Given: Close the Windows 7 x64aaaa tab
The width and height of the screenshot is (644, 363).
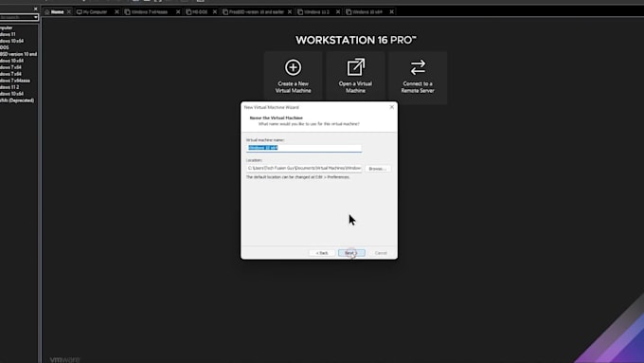Looking at the screenshot, I should 178,12.
